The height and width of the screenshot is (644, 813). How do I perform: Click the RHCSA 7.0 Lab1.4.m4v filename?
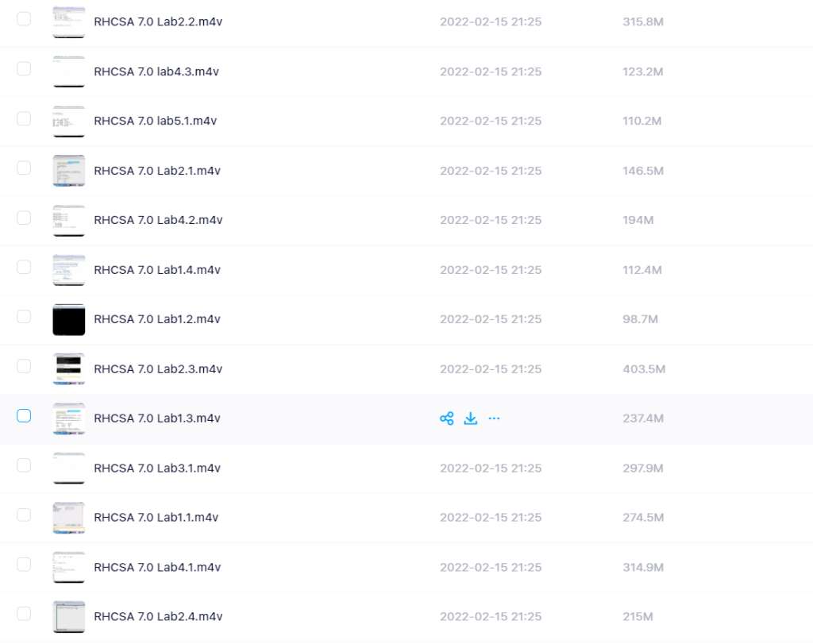tap(157, 270)
